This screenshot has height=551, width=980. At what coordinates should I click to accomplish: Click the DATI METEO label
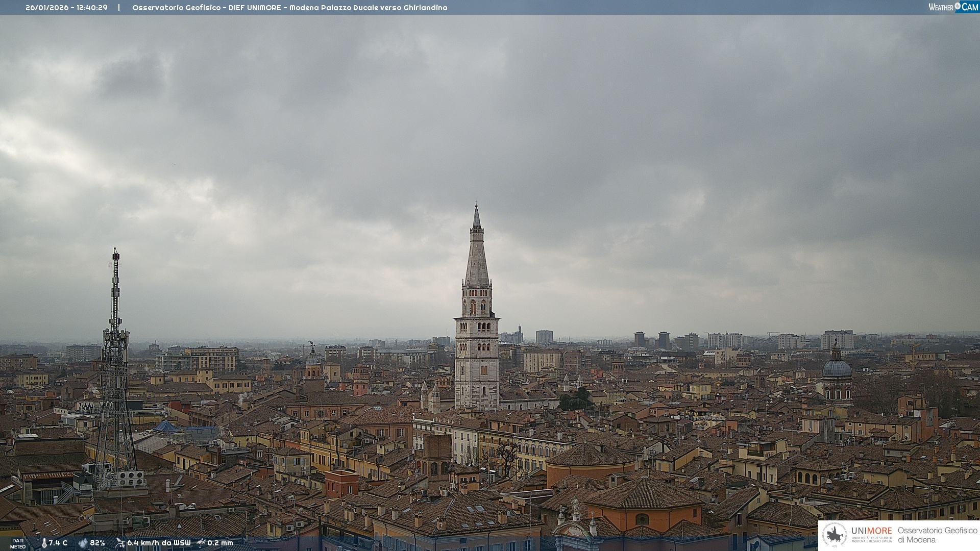[x=18, y=543]
